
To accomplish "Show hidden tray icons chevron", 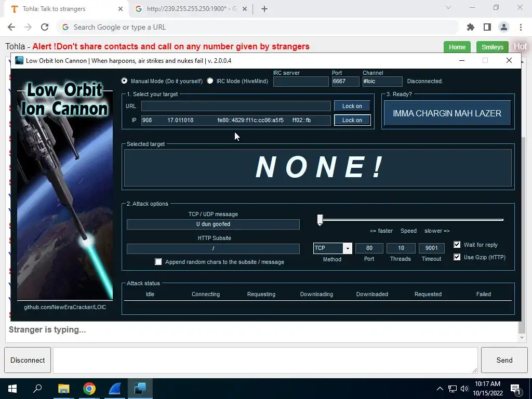I will click(x=440, y=389).
